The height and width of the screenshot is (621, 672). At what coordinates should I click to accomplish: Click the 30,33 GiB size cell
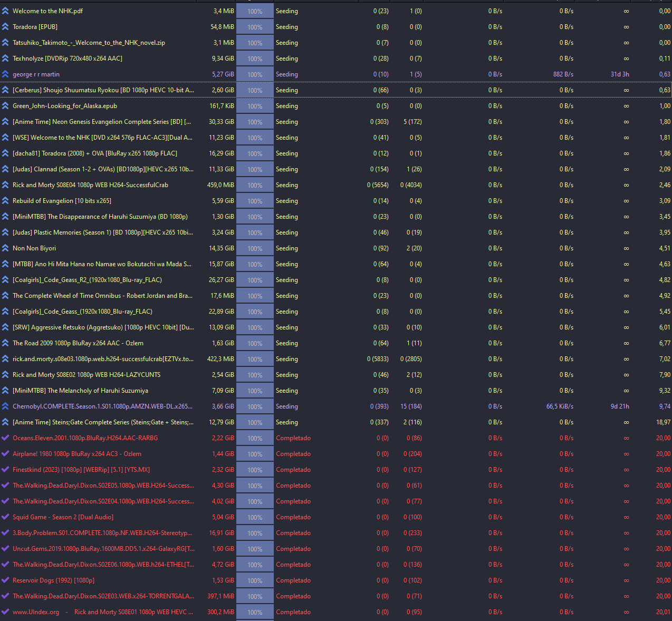(x=222, y=122)
